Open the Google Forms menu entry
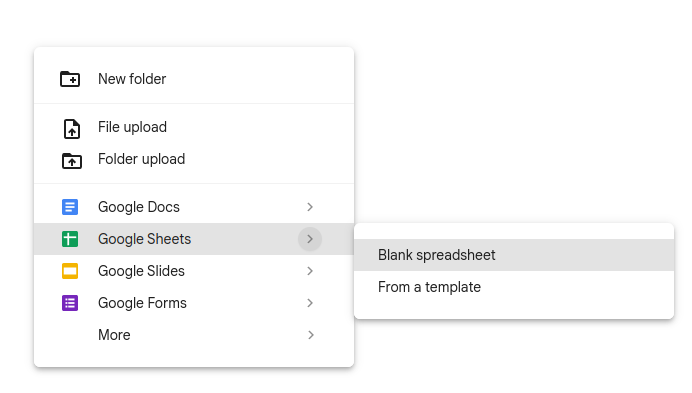The height and width of the screenshot is (393, 692). [x=194, y=303]
